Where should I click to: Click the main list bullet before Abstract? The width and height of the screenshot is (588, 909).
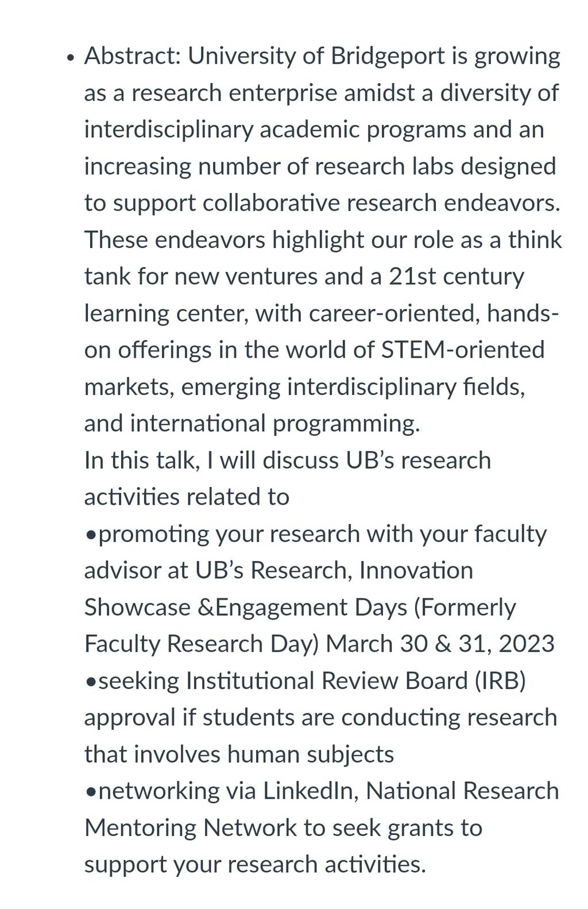(x=71, y=59)
